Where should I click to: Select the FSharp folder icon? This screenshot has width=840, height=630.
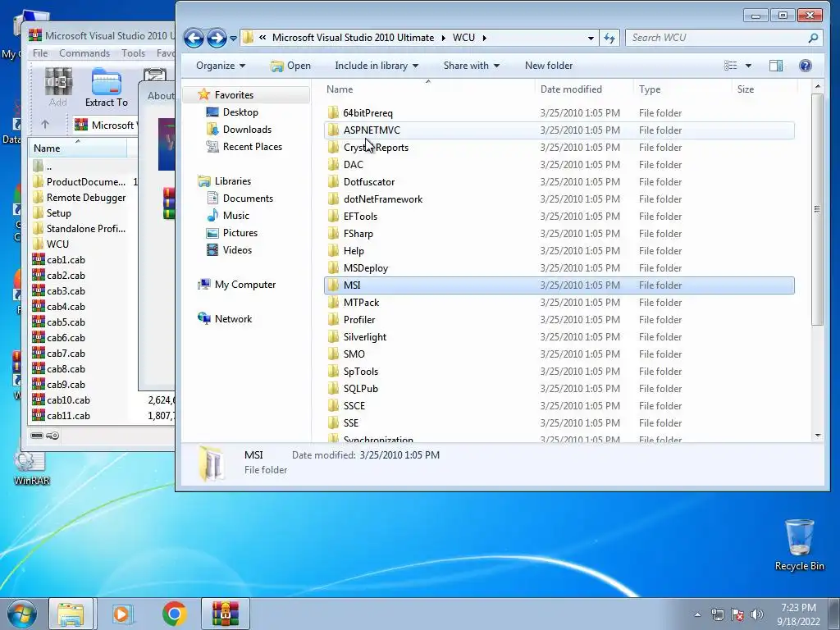coord(333,234)
